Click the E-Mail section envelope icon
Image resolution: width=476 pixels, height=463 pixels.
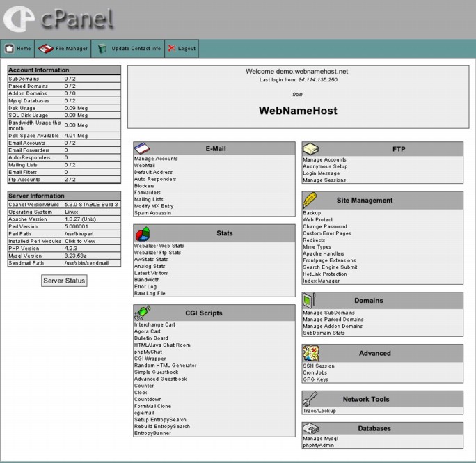click(x=142, y=148)
